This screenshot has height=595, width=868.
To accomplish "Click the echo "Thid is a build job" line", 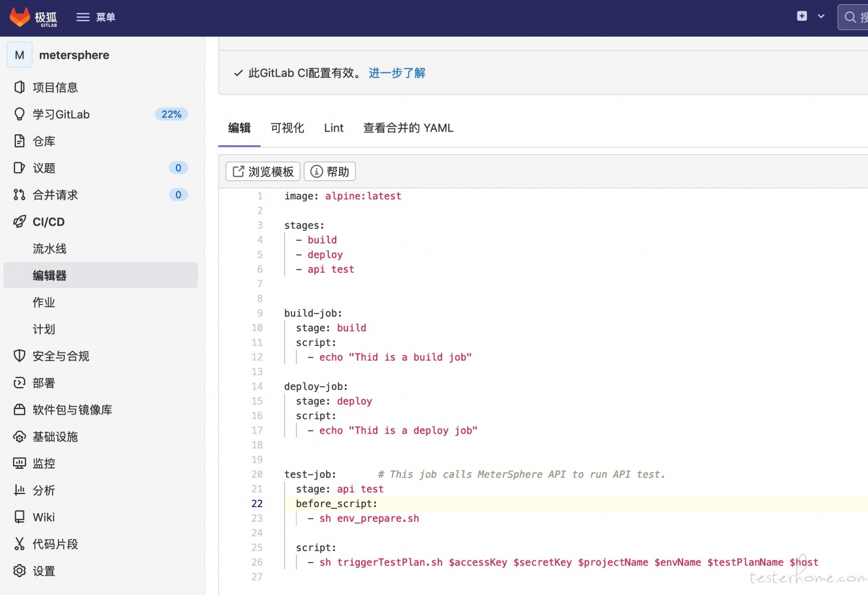I will coord(390,357).
